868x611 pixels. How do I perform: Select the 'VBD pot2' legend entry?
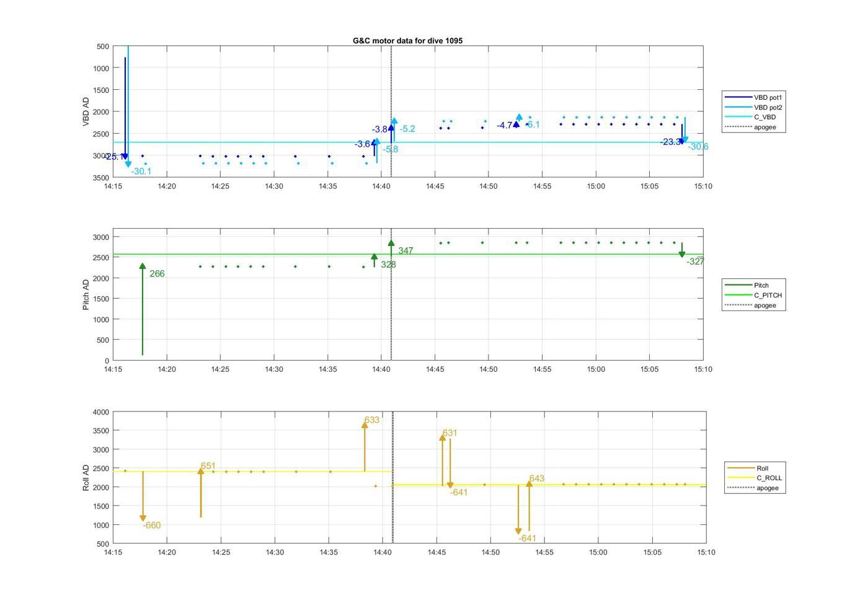(753, 107)
